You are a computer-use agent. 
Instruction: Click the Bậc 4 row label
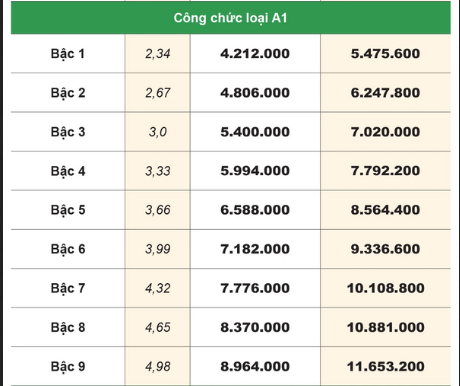pos(68,171)
